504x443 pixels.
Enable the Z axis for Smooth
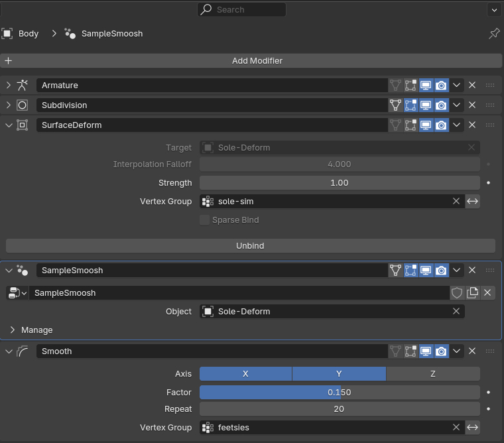(x=432, y=374)
